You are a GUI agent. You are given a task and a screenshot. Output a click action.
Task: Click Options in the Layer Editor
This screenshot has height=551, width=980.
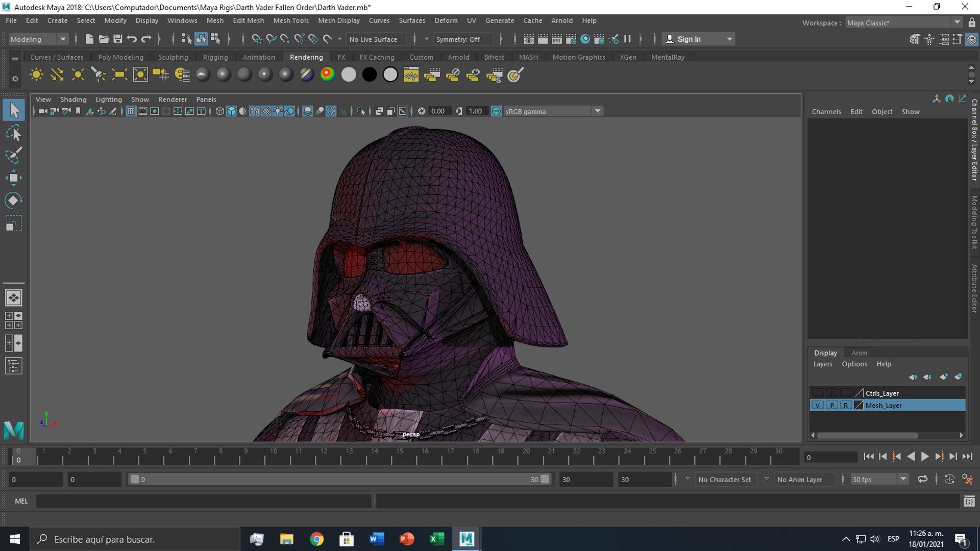(x=854, y=364)
